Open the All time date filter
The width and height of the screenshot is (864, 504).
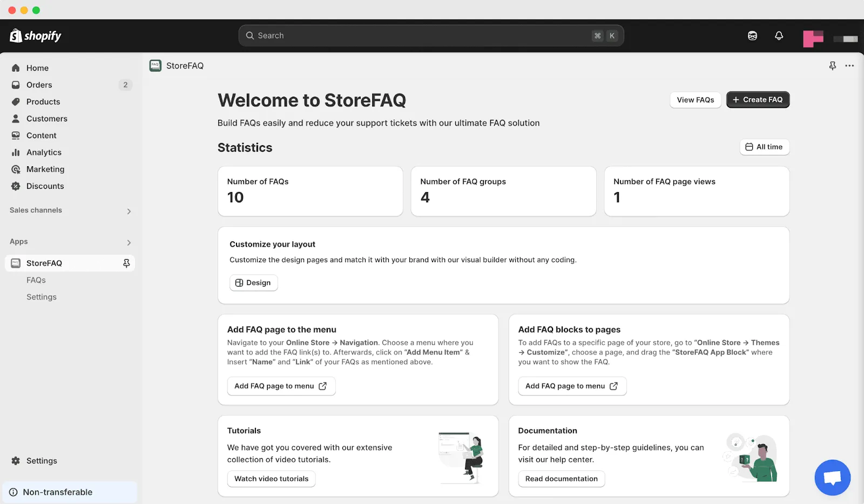[x=764, y=147]
